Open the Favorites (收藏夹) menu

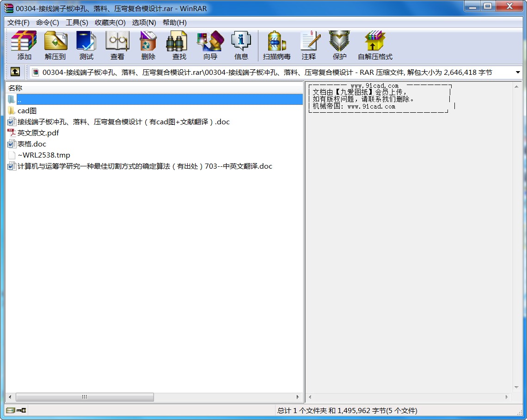110,22
